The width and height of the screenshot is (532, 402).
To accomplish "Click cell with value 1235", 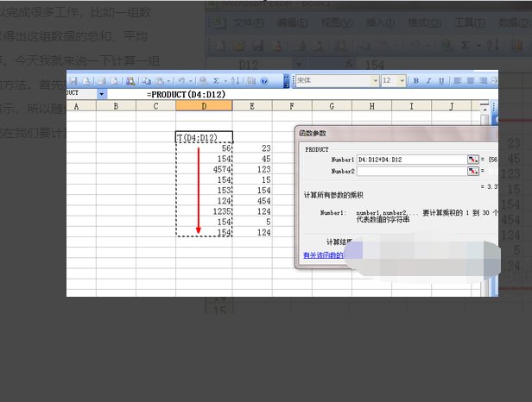I will [204, 211].
